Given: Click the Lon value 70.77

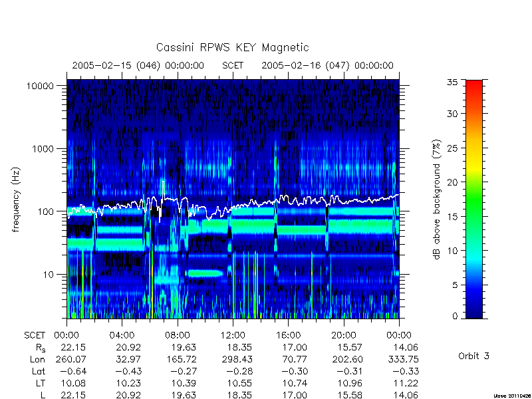Looking at the screenshot, I should coord(295,359).
